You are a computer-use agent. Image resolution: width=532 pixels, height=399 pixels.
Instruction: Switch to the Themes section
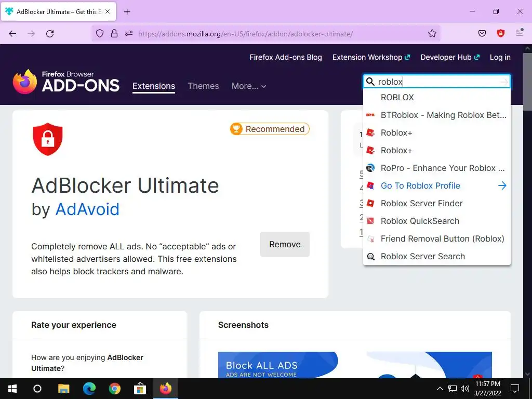(203, 86)
